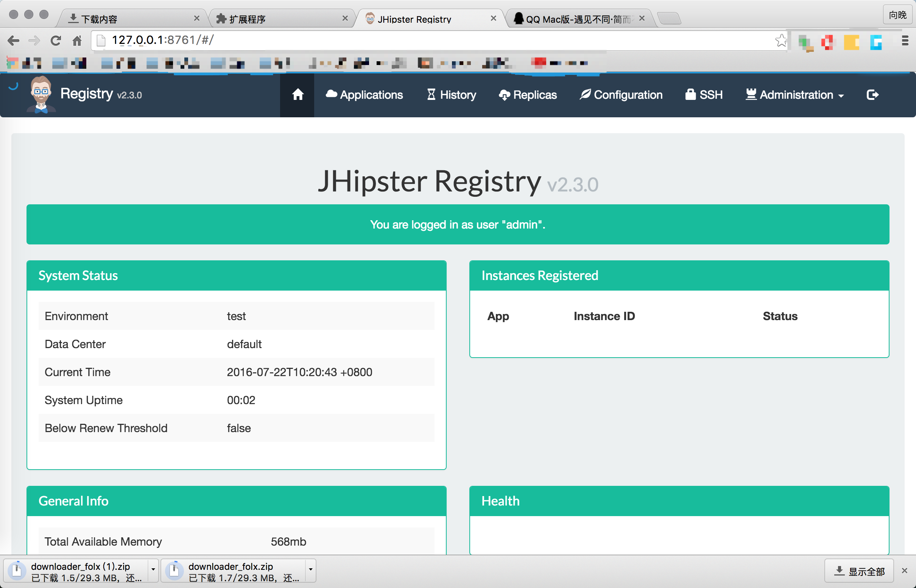Click the browser reload icon
This screenshot has width=916, height=588.
56,40
